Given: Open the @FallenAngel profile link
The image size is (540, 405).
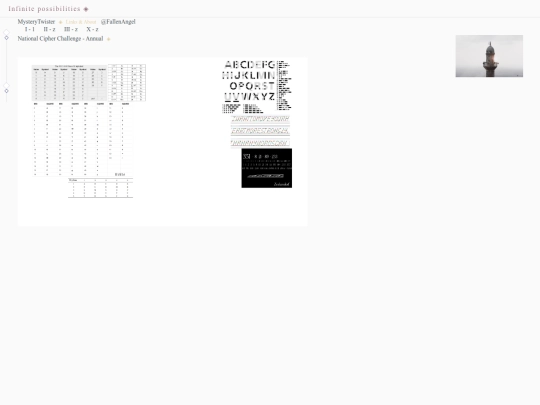Looking at the screenshot, I should 118,22.
